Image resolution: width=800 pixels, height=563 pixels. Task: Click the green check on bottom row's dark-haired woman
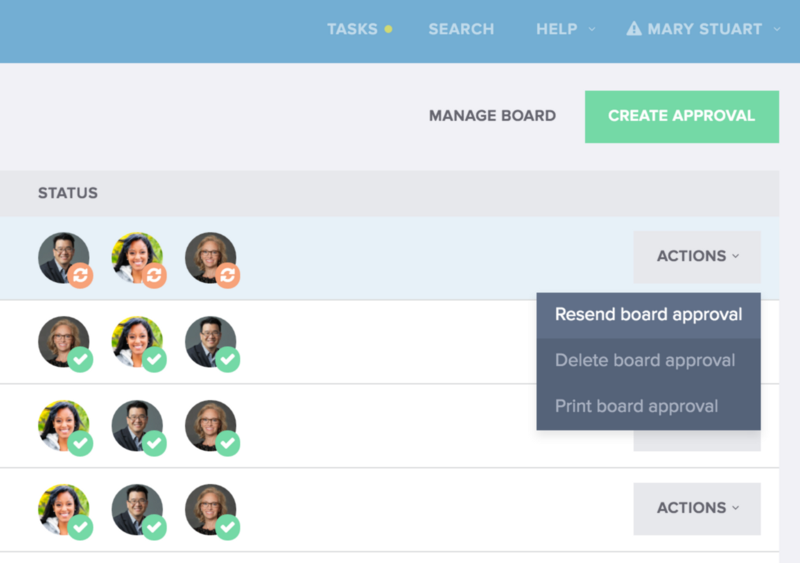[x=80, y=527]
